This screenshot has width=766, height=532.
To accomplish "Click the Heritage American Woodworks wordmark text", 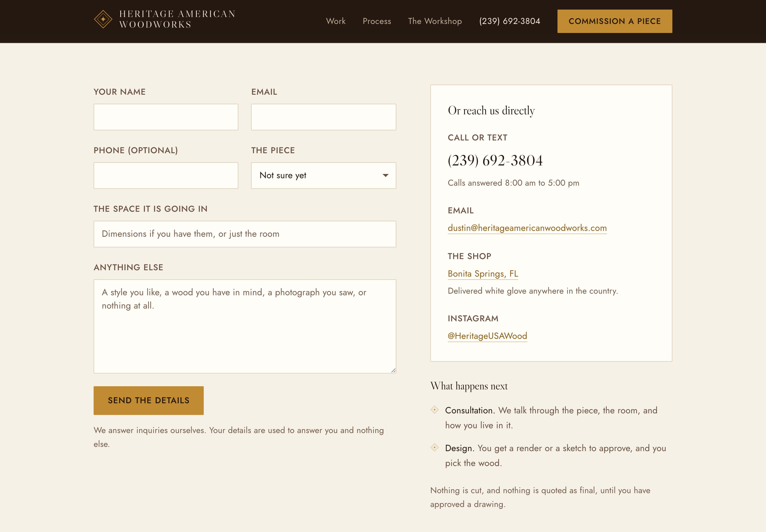I will coord(177,19).
